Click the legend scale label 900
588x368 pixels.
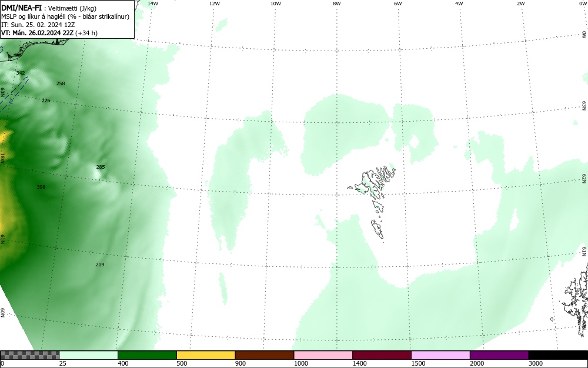240,363
